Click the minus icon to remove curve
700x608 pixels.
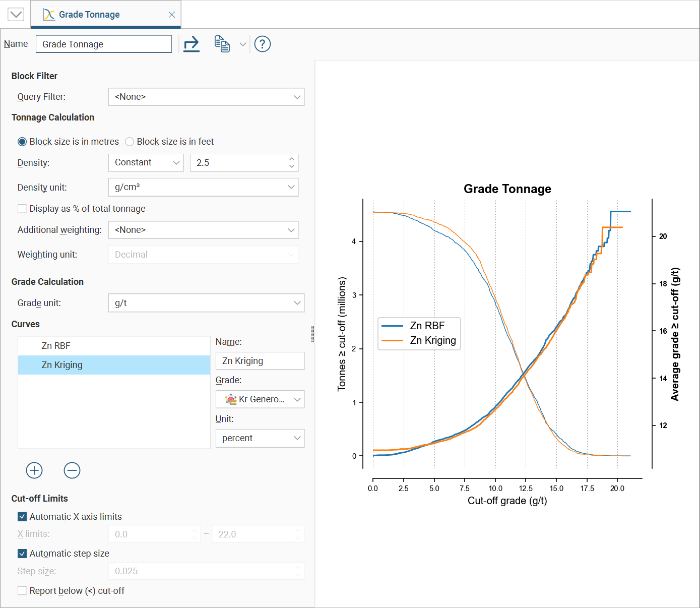pos(72,470)
